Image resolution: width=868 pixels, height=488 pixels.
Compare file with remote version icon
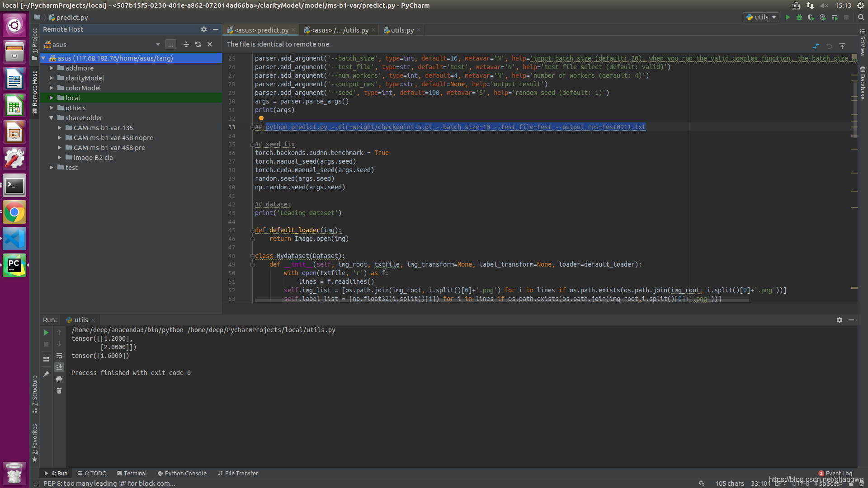(x=816, y=46)
